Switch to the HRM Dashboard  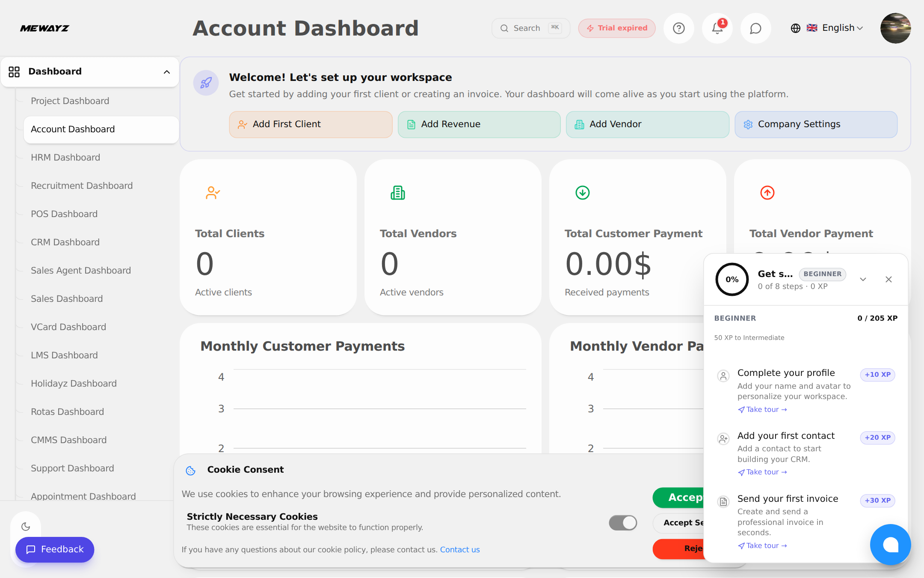[65, 157]
